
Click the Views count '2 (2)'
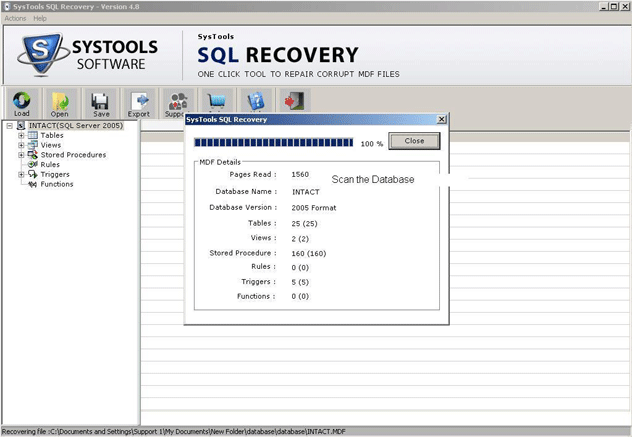pos(300,239)
